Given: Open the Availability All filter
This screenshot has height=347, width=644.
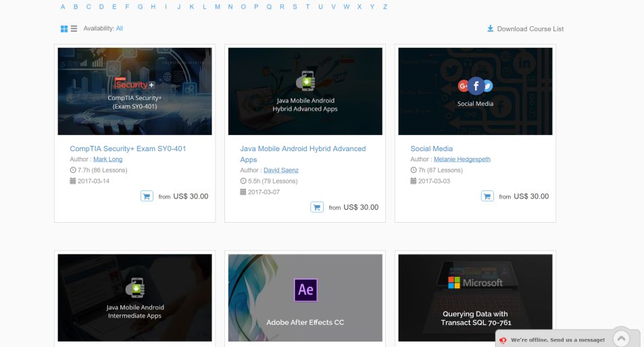Looking at the screenshot, I should tap(120, 28).
